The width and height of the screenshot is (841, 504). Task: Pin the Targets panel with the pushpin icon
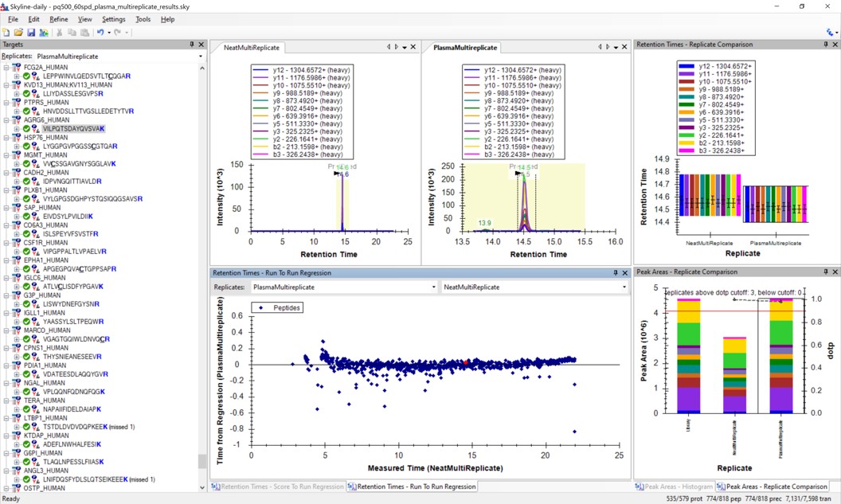[x=191, y=45]
